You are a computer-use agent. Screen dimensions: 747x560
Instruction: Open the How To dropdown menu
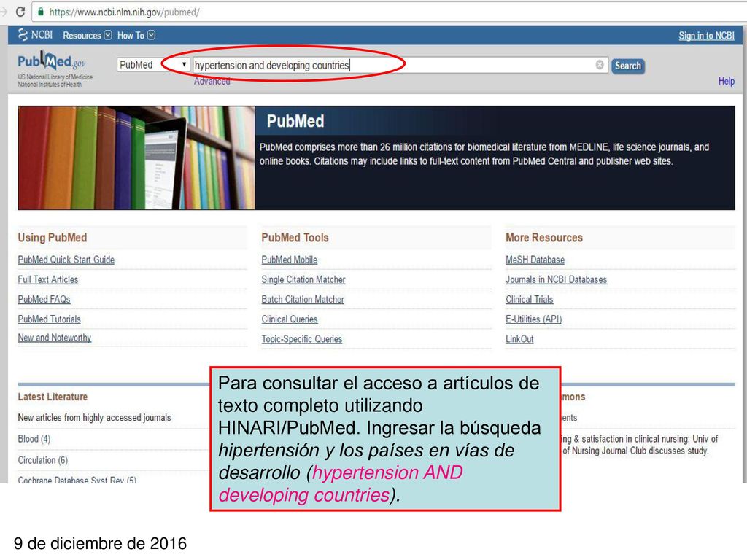(x=136, y=35)
